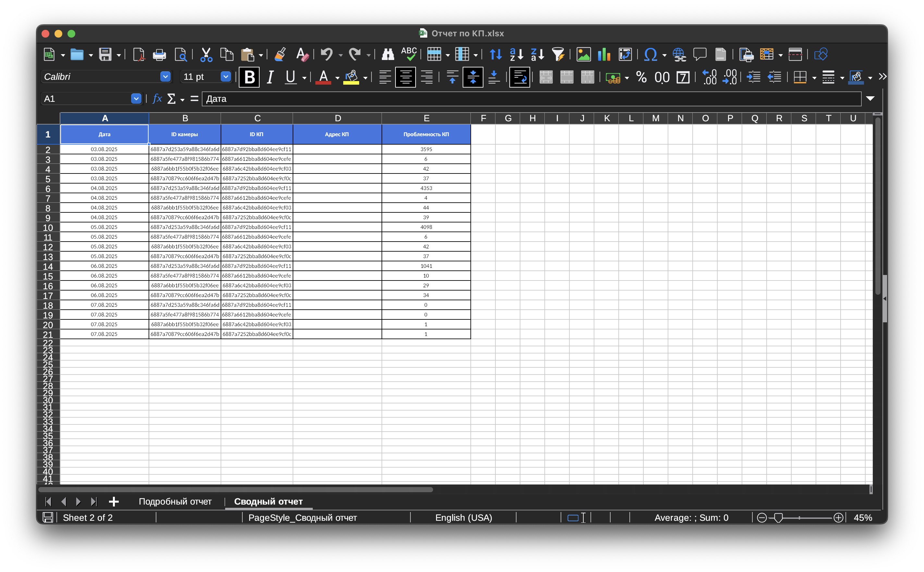Toggle Bold formatting
The width and height of the screenshot is (924, 572).
pyautogui.click(x=249, y=77)
